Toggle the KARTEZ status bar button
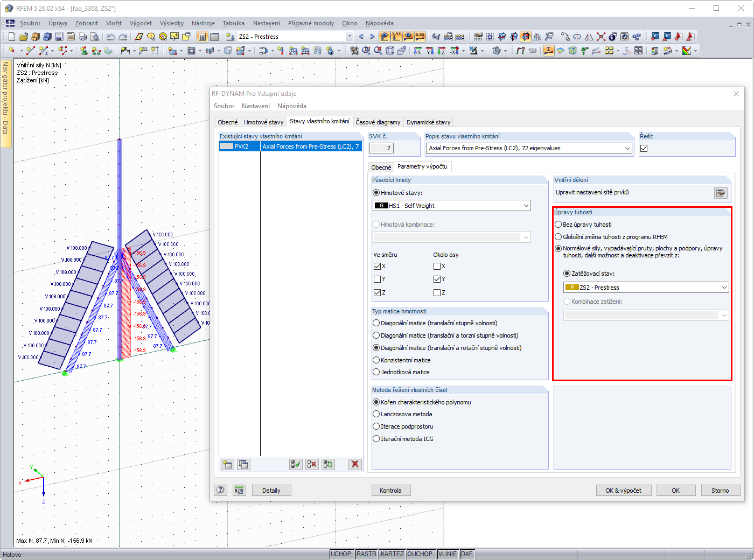 pyautogui.click(x=392, y=554)
